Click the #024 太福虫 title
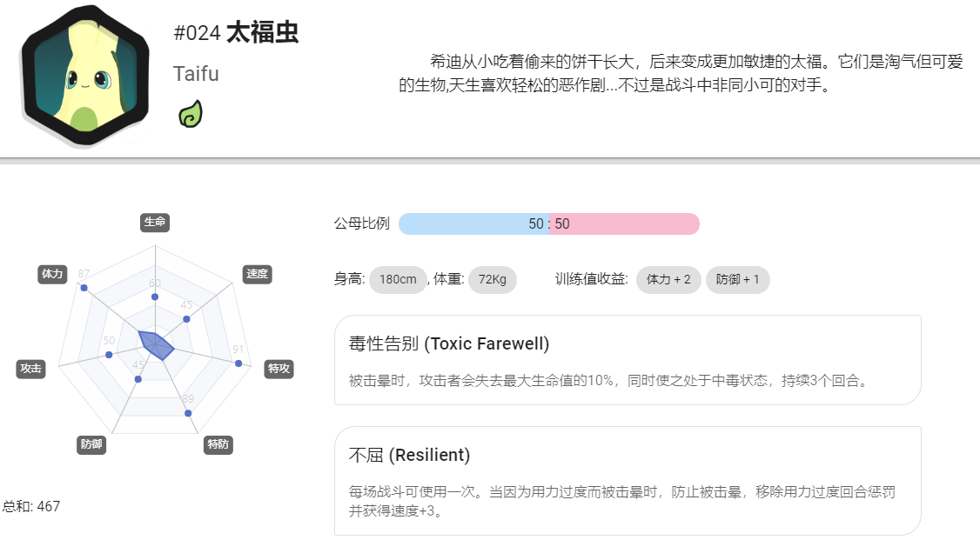This screenshot has width=980, height=560. coord(236,32)
